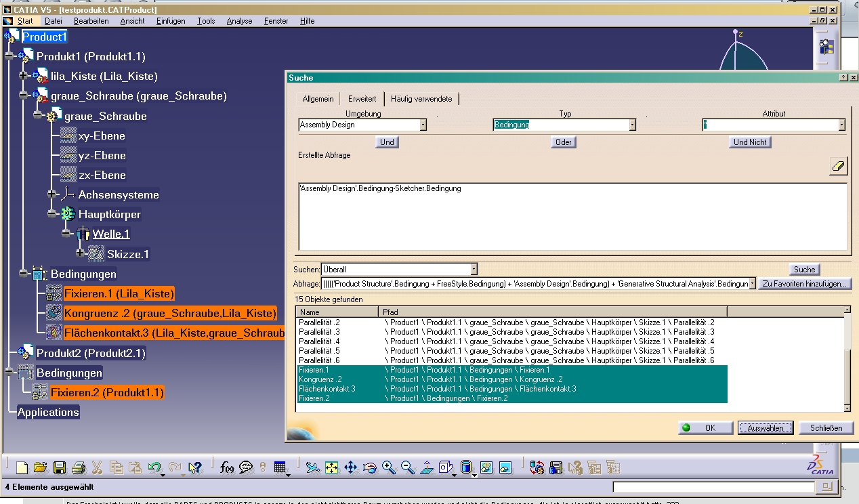Collapse the Produkt1 (Produkt1.1) tree node

coord(9,56)
